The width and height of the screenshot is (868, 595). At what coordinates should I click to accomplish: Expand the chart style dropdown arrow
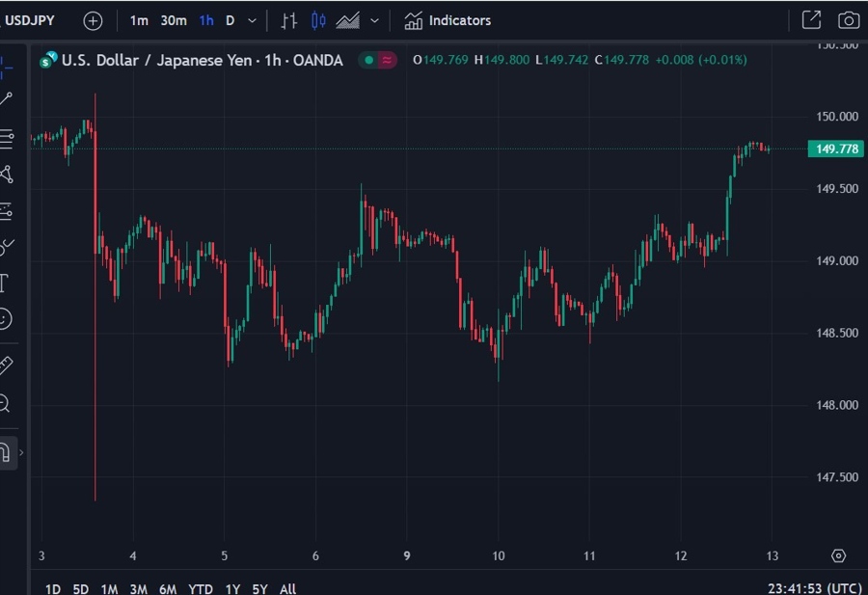tap(375, 21)
